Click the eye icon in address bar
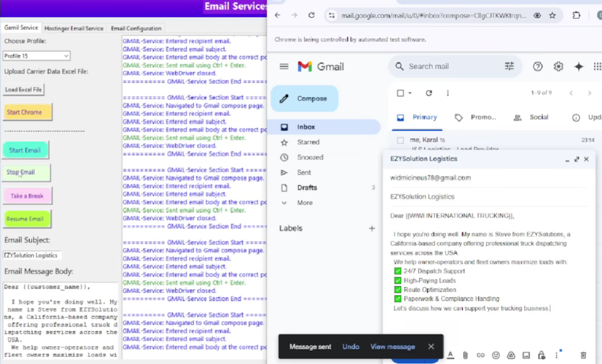The width and height of the screenshot is (602, 364). pos(537,15)
